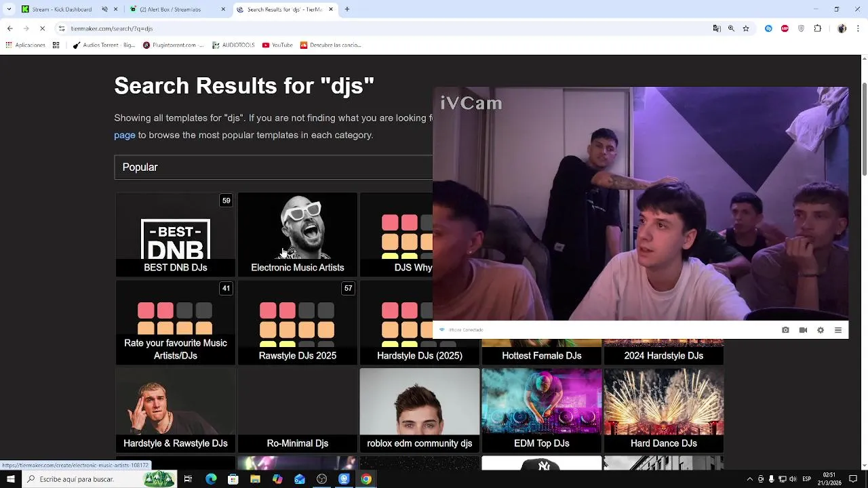Image resolution: width=868 pixels, height=488 pixels.
Task: View site information for tiermaker.com
Action: pos(62,28)
